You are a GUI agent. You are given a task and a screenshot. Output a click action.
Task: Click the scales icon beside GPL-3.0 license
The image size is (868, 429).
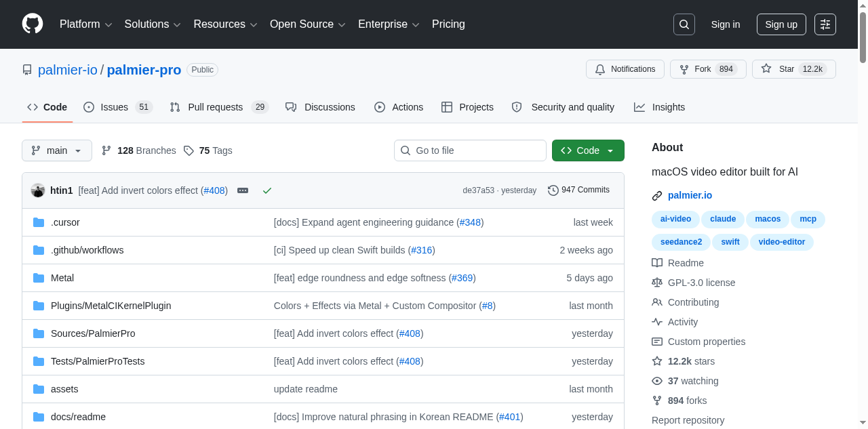tap(657, 283)
